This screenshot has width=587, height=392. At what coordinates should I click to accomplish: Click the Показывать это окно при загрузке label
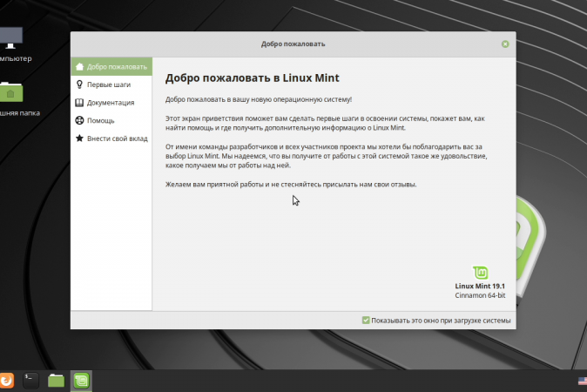(441, 321)
